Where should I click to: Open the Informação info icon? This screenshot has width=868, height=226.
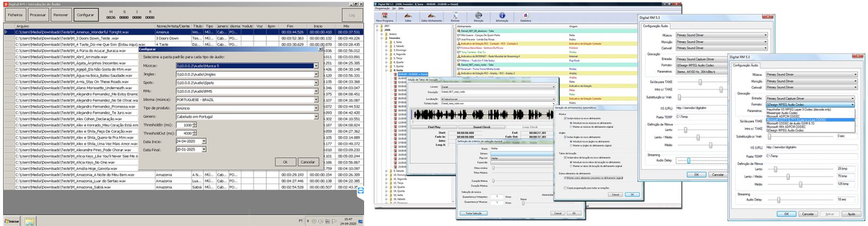[502, 16]
